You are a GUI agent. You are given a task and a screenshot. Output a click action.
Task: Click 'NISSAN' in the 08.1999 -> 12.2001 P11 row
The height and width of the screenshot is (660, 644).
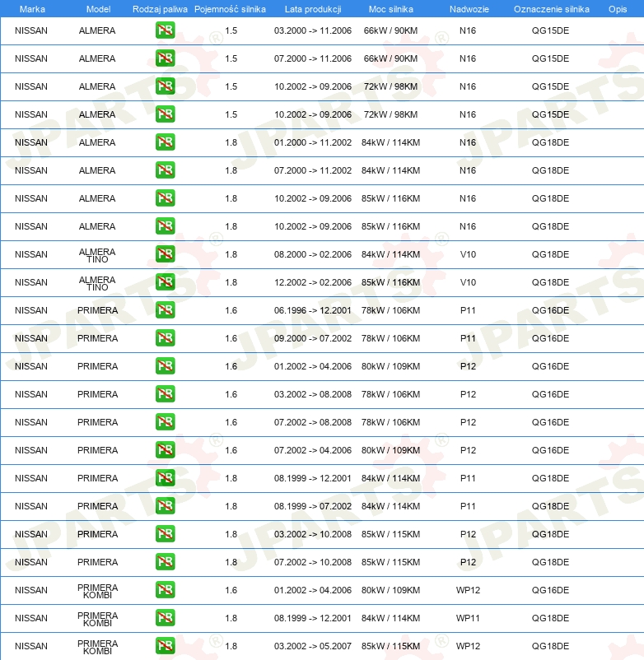pyautogui.click(x=31, y=478)
